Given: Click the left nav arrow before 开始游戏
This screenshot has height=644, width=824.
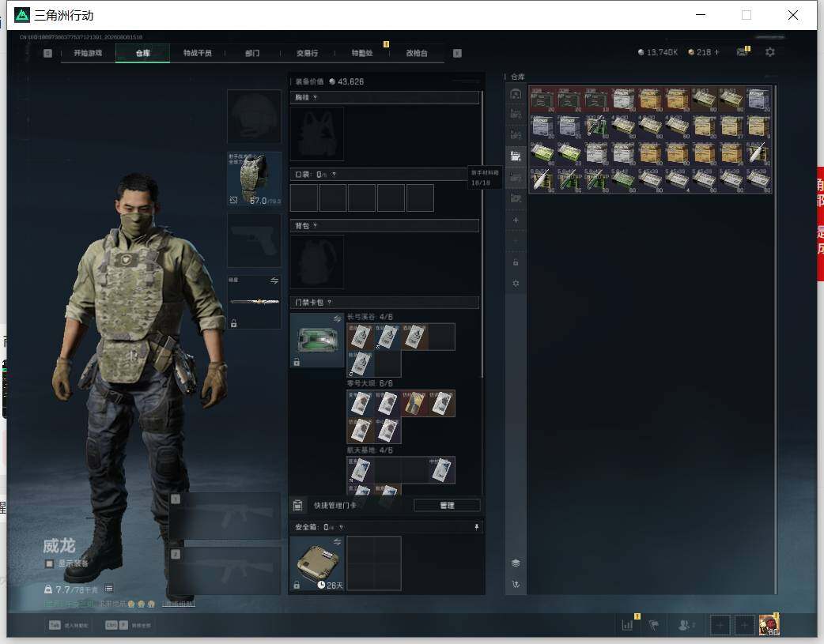Looking at the screenshot, I should click(47, 53).
